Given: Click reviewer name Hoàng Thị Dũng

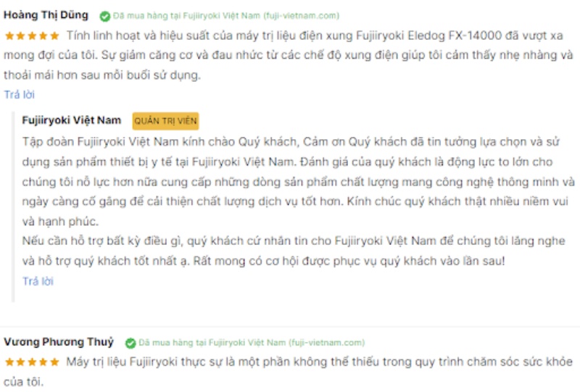Looking at the screenshot, I should [46, 15].
